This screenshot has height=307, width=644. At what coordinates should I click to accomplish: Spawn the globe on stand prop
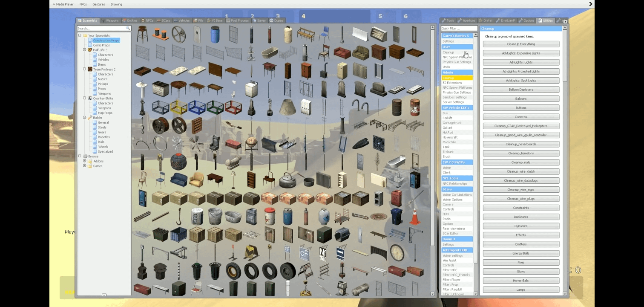click(251, 143)
